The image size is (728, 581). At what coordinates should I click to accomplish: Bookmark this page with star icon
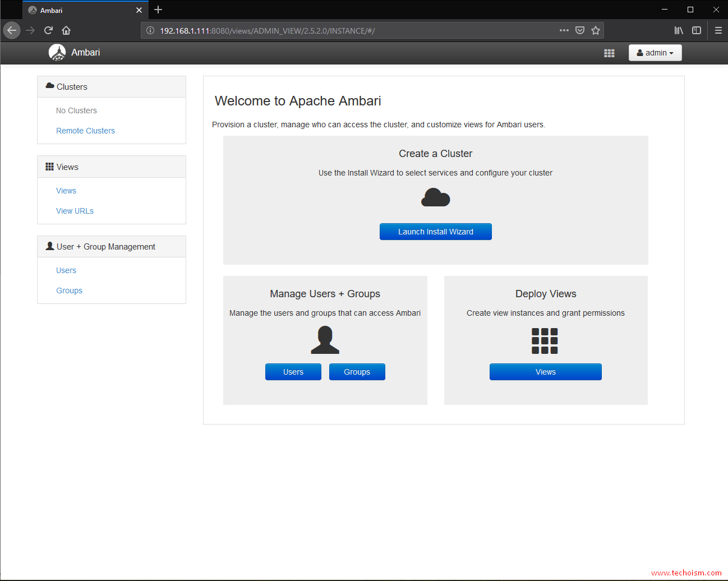tap(596, 30)
